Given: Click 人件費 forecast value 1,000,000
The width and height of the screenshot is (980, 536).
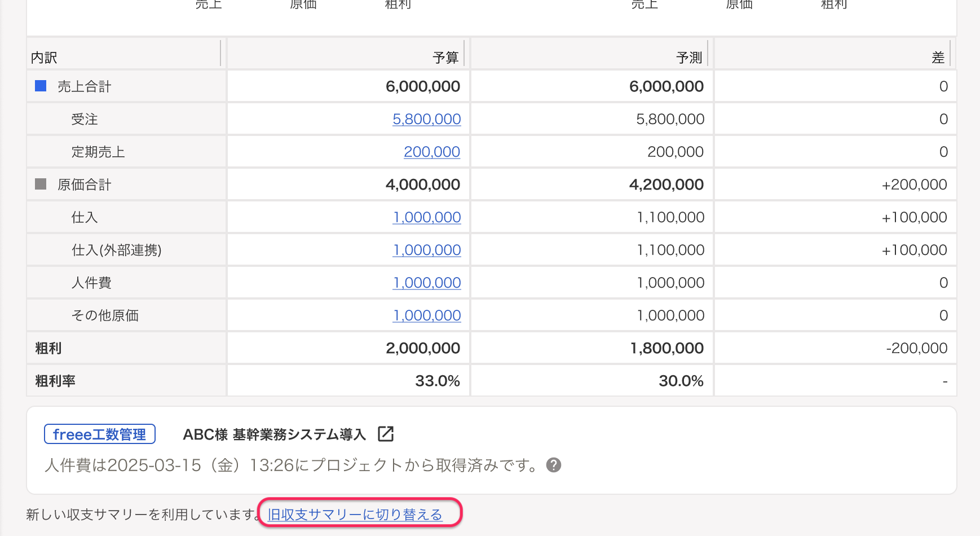Looking at the screenshot, I should 671,283.
